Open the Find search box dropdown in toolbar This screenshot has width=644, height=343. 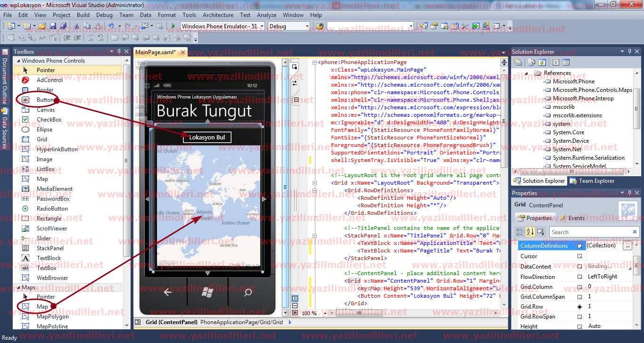411,26
